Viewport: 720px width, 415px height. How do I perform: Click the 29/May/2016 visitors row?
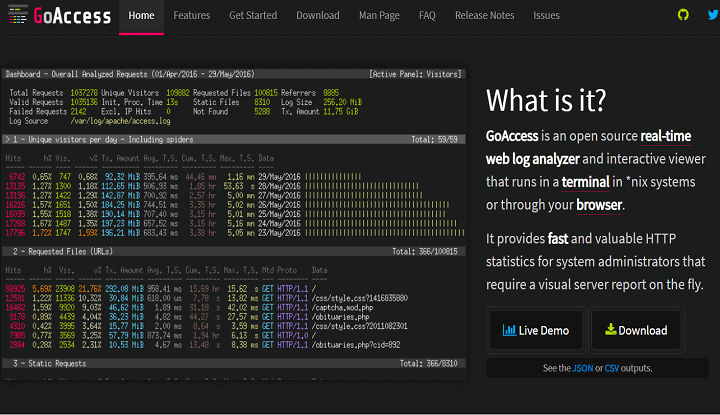tap(184, 177)
